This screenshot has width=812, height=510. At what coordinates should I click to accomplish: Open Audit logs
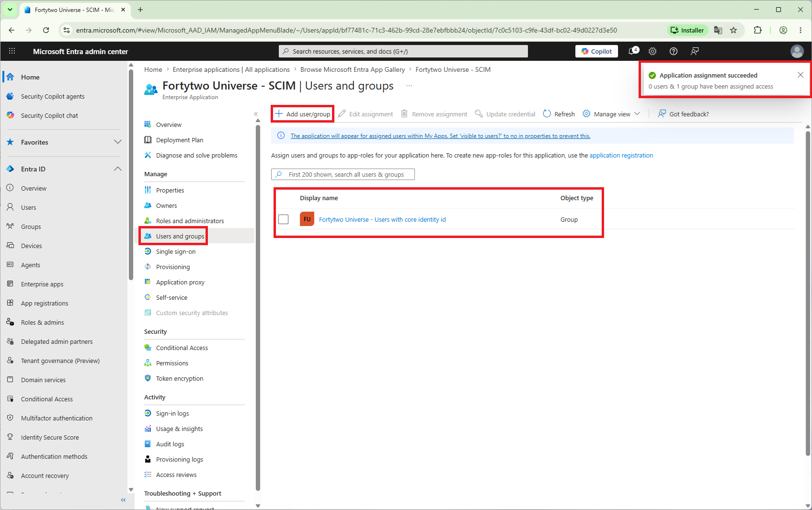170,444
